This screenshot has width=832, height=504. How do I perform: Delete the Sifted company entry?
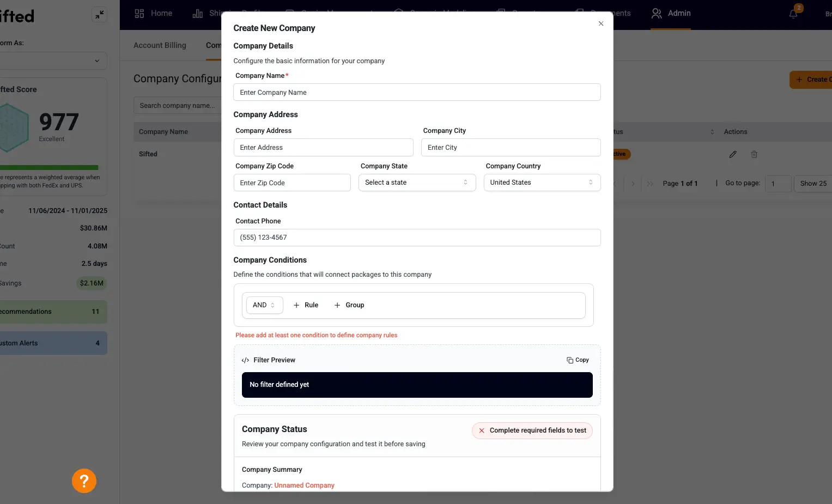(754, 154)
